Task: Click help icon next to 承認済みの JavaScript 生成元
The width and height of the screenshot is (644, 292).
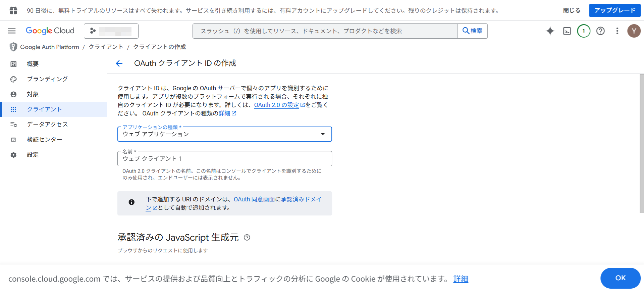Action: (x=247, y=238)
